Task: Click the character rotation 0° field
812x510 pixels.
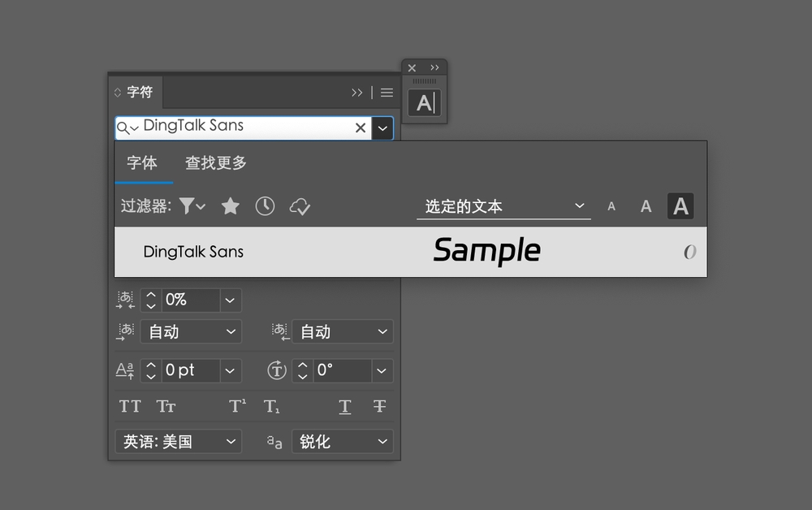Action: 341,370
